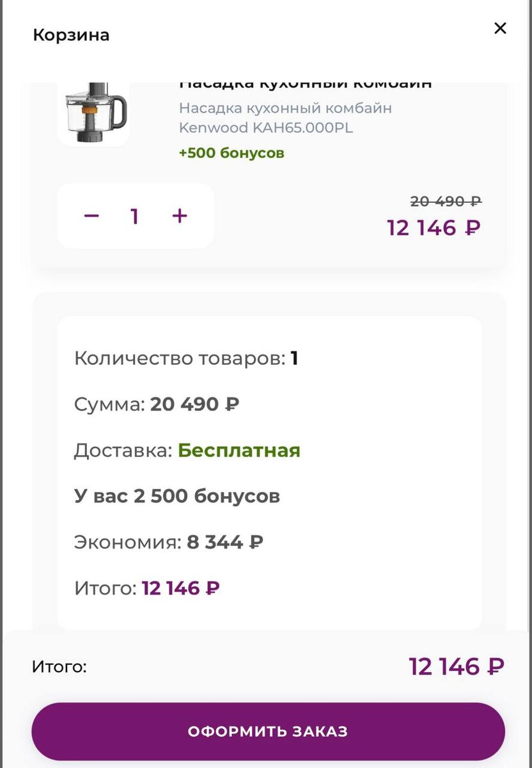Click the green +500 бонусов label
Viewport: 532px width, 768px height.
click(x=232, y=153)
